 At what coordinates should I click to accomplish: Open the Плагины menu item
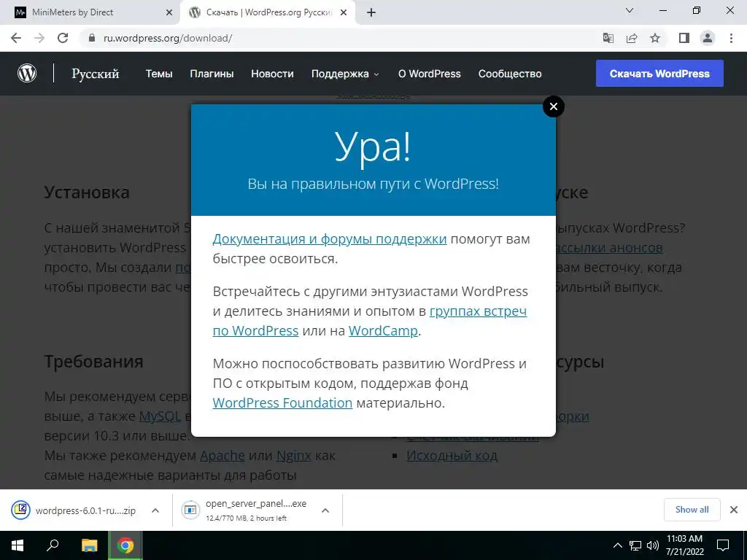tap(212, 74)
